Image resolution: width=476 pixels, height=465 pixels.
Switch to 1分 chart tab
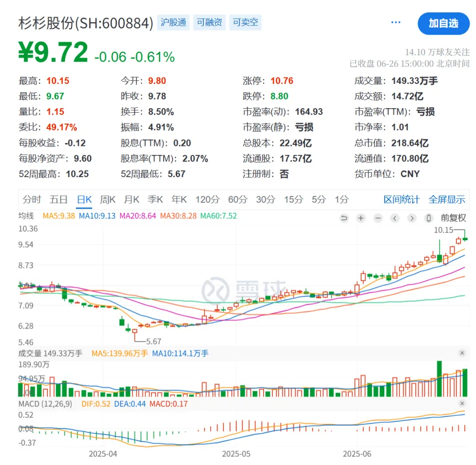point(342,199)
